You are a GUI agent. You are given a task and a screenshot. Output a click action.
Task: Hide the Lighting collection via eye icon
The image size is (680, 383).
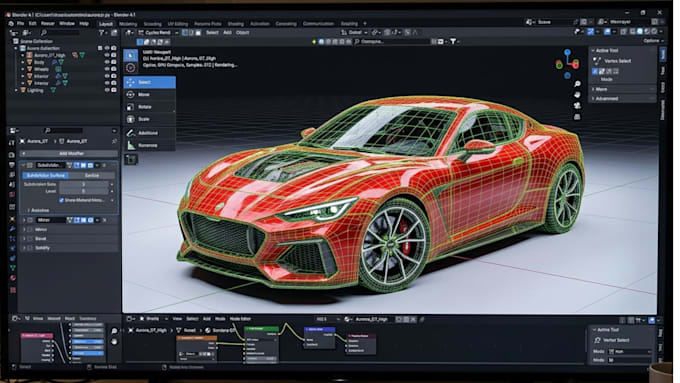coord(107,90)
